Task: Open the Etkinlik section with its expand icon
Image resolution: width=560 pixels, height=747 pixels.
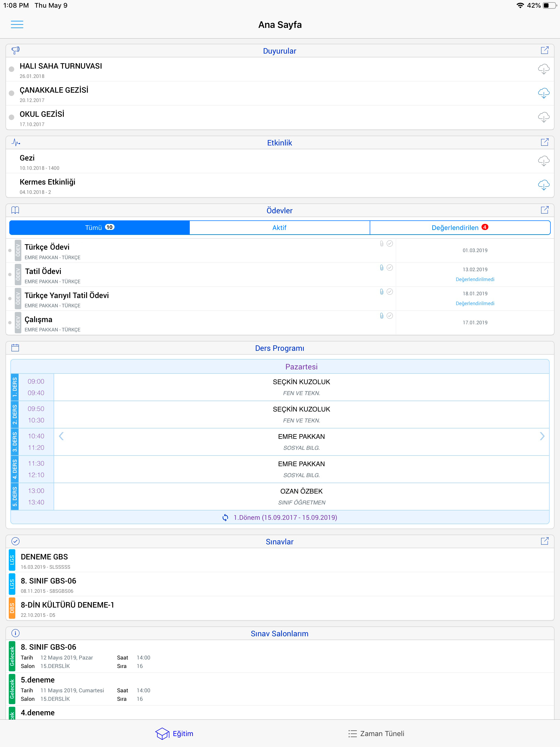Action: click(544, 142)
